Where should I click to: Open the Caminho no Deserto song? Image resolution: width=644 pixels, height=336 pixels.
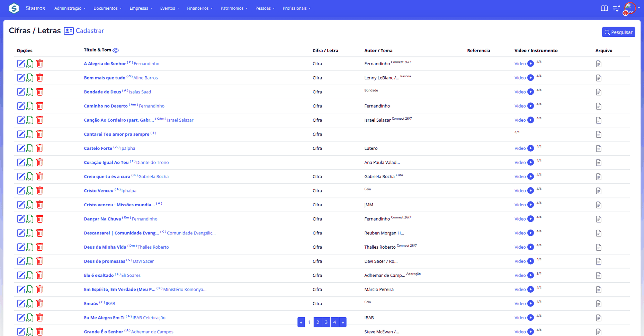(106, 106)
